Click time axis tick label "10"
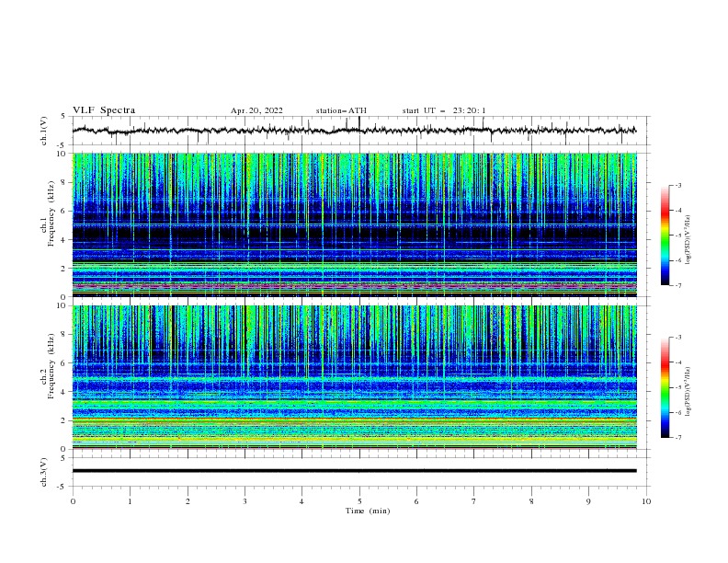 pos(646,501)
